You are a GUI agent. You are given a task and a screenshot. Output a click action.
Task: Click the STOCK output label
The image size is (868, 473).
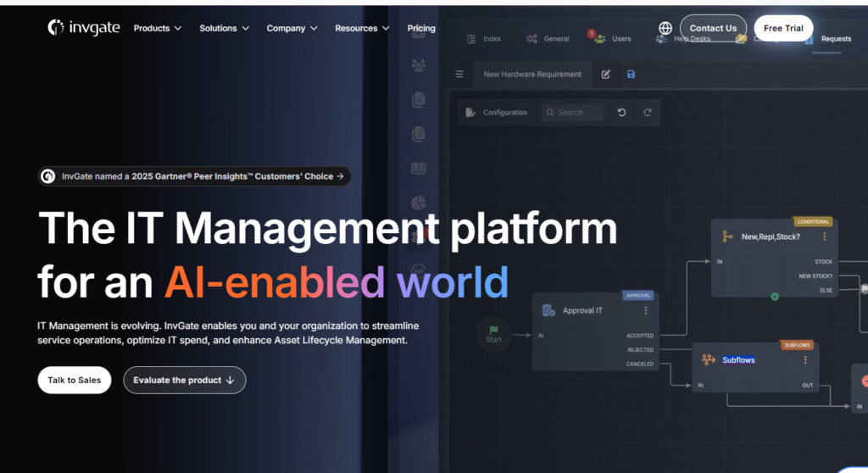823,261
